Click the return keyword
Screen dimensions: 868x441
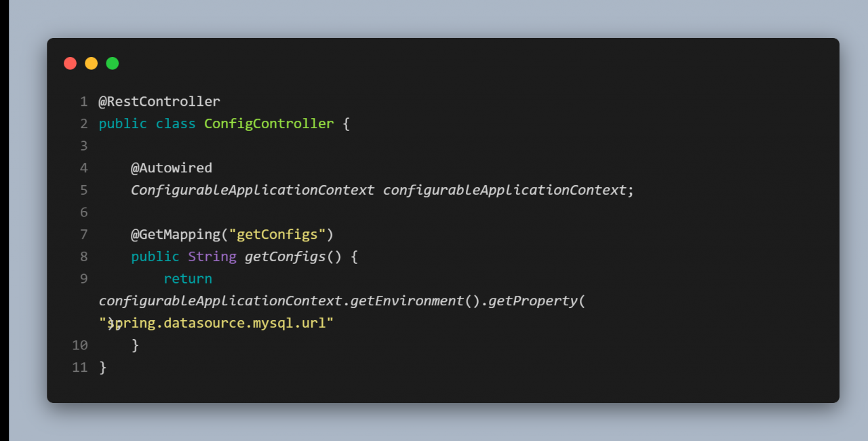(x=188, y=278)
